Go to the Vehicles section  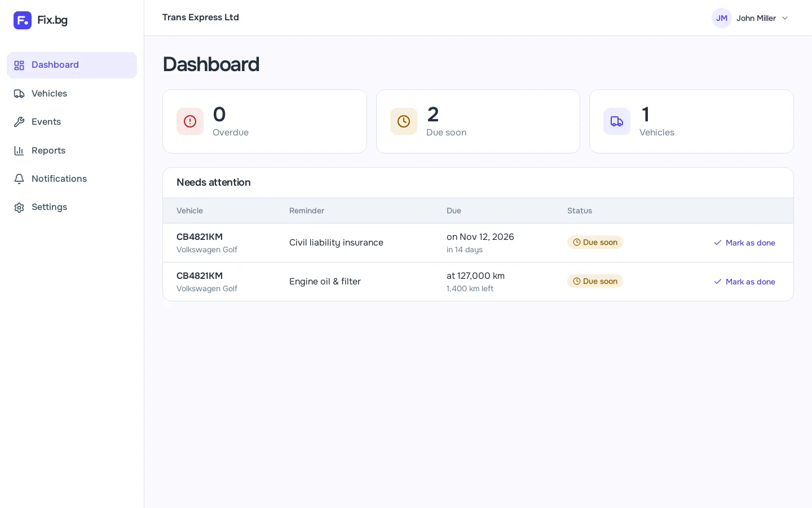72,94
